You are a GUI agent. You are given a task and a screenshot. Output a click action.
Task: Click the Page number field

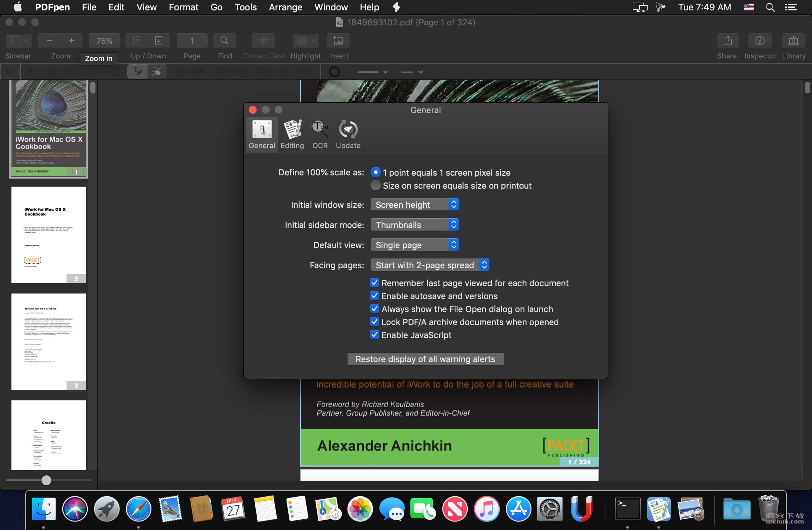tap(192, 41)
